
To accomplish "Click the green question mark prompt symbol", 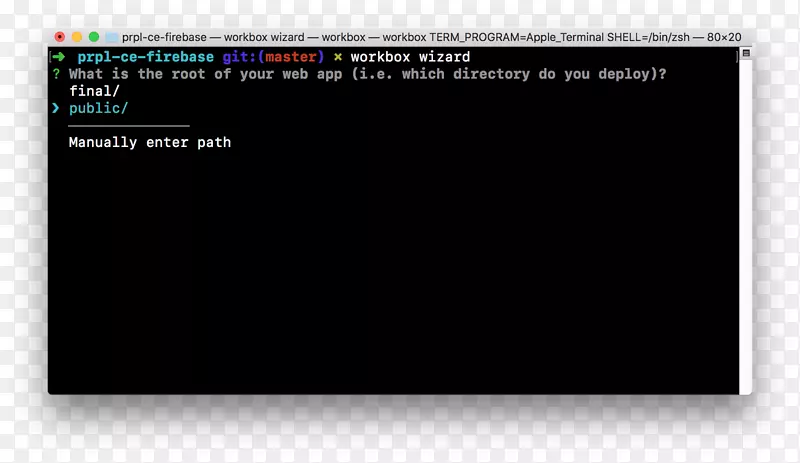I will 56,74.
